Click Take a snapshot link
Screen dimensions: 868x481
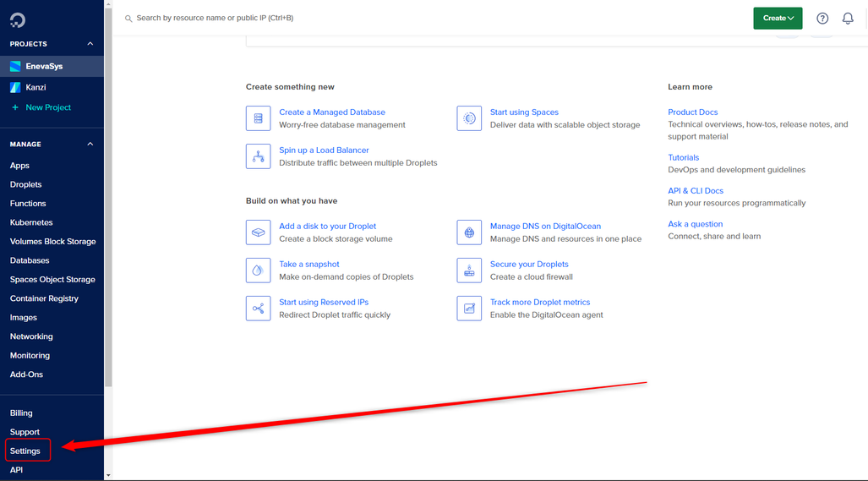click(x=308, y=264)
